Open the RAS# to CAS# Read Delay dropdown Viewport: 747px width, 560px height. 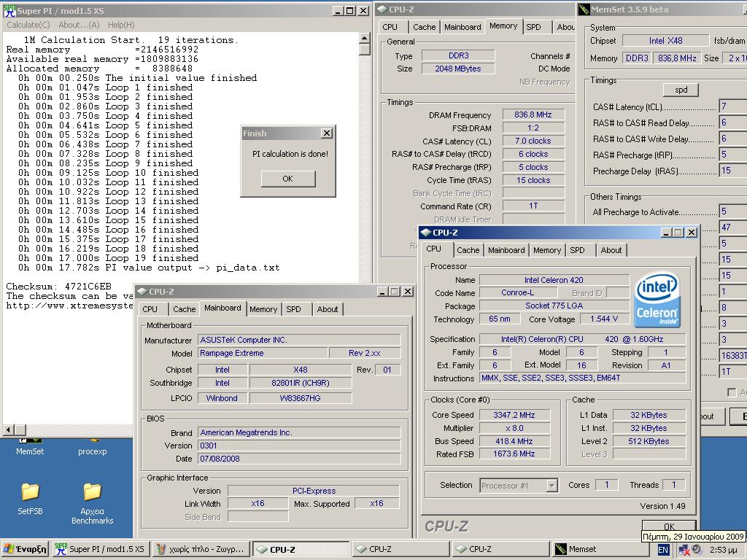(732, 122)
